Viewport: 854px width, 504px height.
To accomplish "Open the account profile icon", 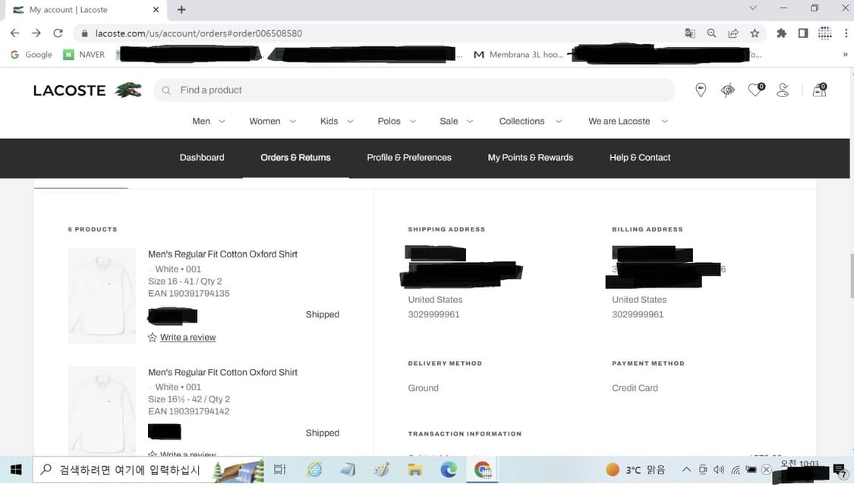I will [x=783, y=90].
